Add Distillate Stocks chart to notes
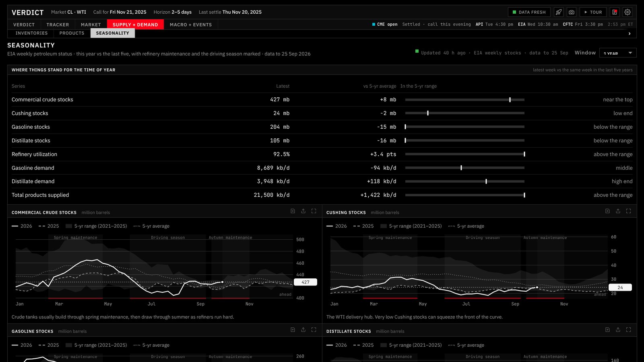This screenshot has width=644, height=362. 607,329
